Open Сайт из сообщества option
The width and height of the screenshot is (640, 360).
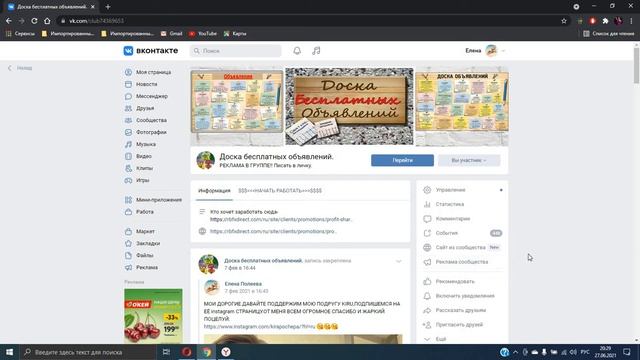click(462, 247)
